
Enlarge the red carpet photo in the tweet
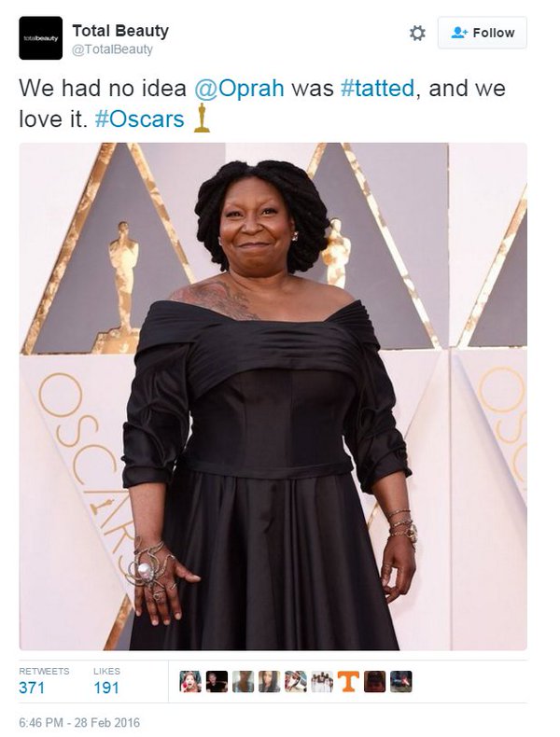[x=273, y=396]
